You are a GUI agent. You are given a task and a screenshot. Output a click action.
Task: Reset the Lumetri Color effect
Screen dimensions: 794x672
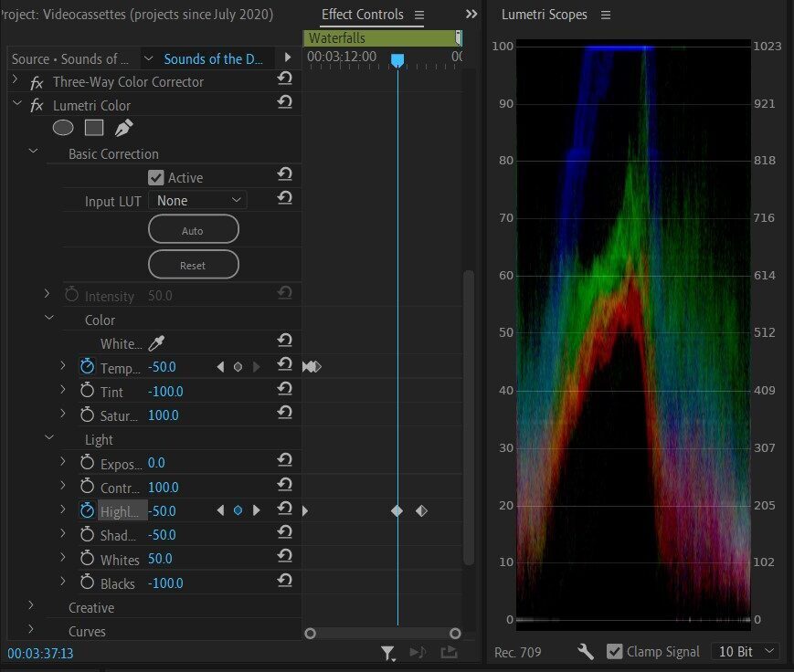(284, 102)
